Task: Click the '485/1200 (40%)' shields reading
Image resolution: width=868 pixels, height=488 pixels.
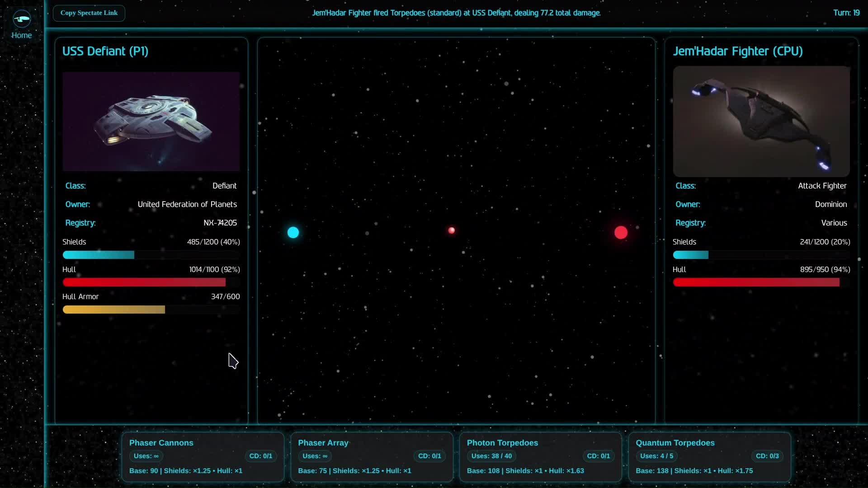Action: pos(213,242)
